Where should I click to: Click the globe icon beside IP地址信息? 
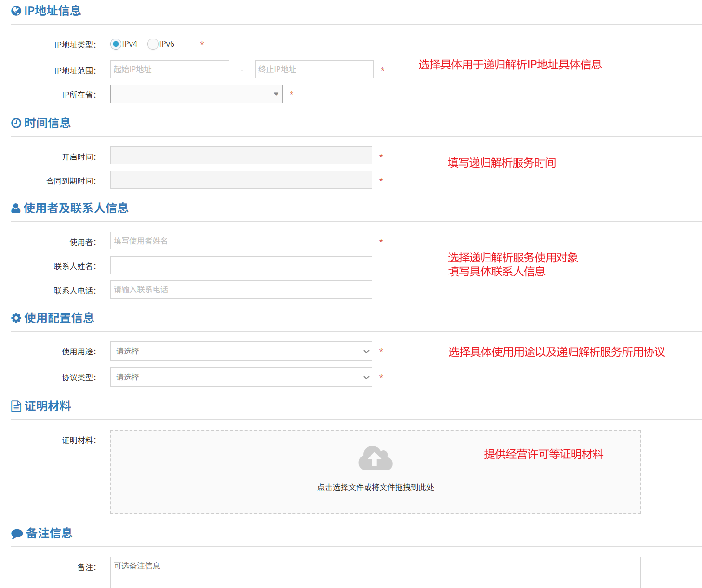(16, 11)
